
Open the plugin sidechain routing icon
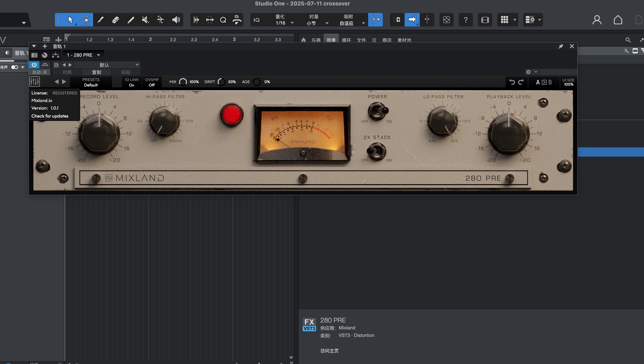click(55, 55)
